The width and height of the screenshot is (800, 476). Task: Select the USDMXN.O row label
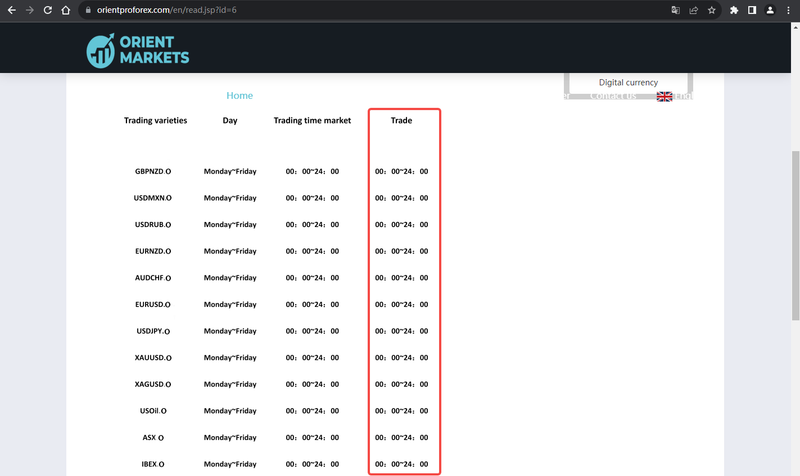(x=153, y=198)
